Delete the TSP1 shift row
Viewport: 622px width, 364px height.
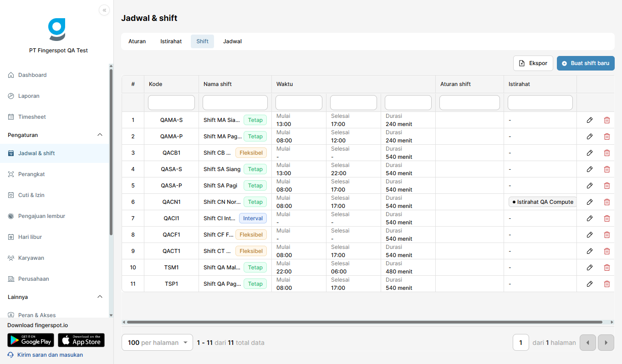(607, 284)
